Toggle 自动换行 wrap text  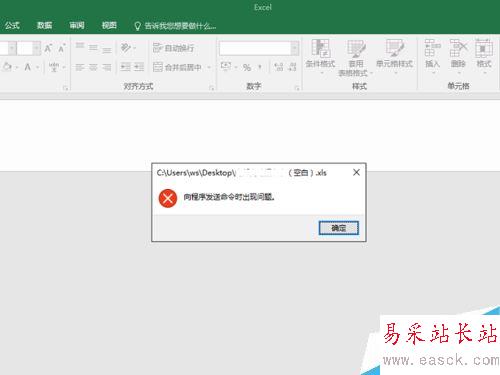(x=173, y=48)
